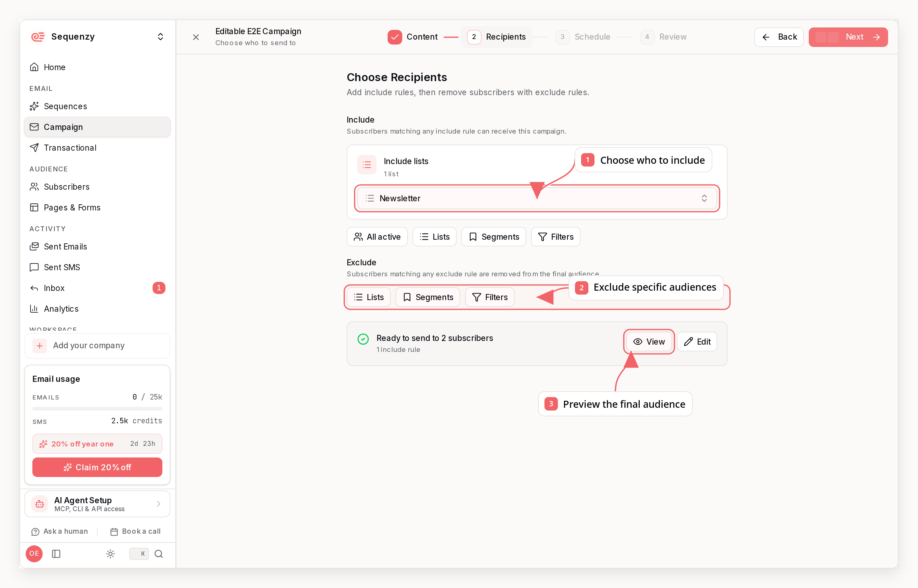Go to the Content step
This screenshot has height=588, width=918.
(x=413, y=37)
